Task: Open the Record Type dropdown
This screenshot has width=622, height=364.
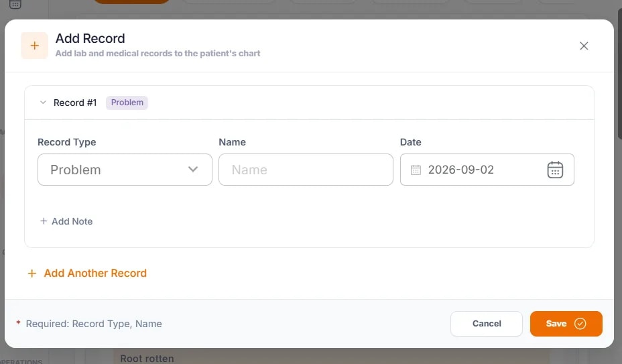Action: [x=125, y=170]
